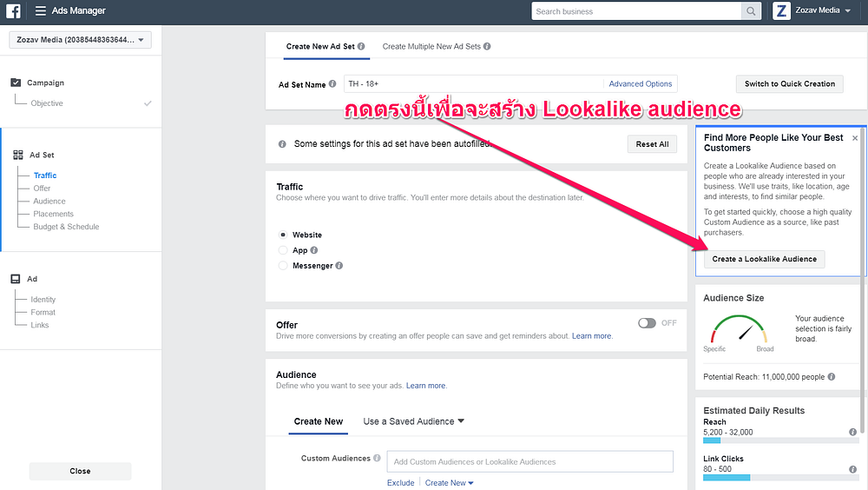Open the Zozav Media account dropdown
This screenshot has width=868, height=490.
click(x=80, y=40)
